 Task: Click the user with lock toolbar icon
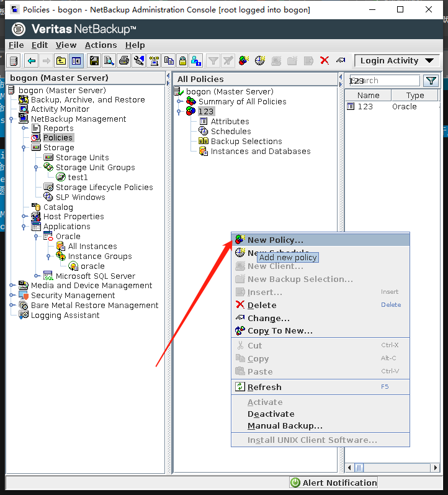[196, 61]
